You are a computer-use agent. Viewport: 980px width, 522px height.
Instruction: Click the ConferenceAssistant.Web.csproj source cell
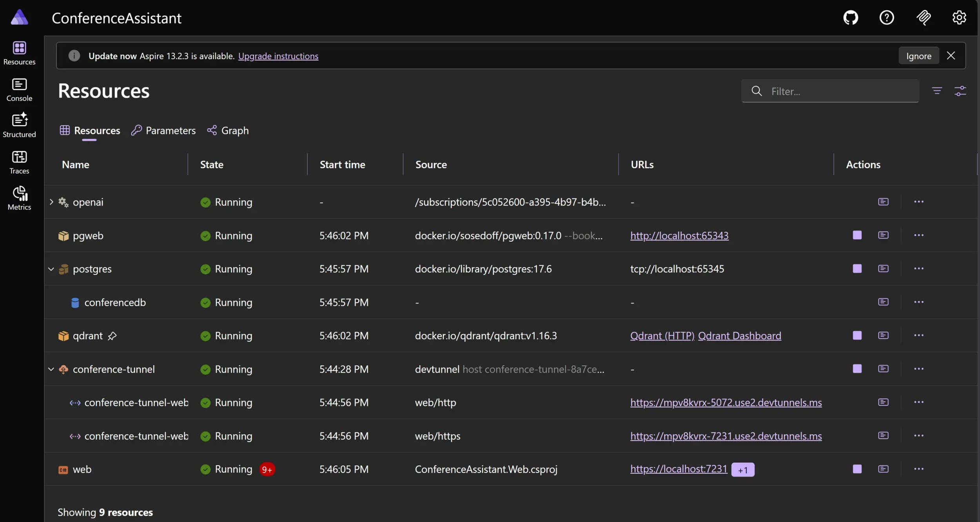coord(486,469)
